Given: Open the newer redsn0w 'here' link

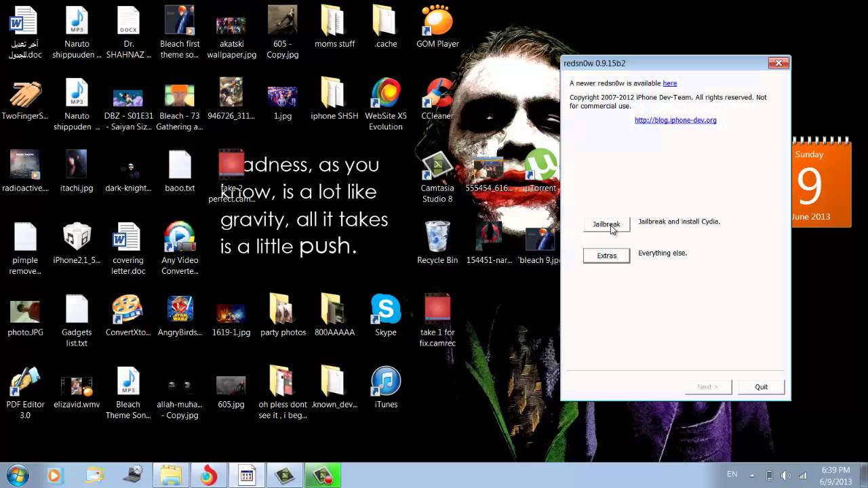Looking at the screenshot, I should pyautogui.click(x=669, y=83).
